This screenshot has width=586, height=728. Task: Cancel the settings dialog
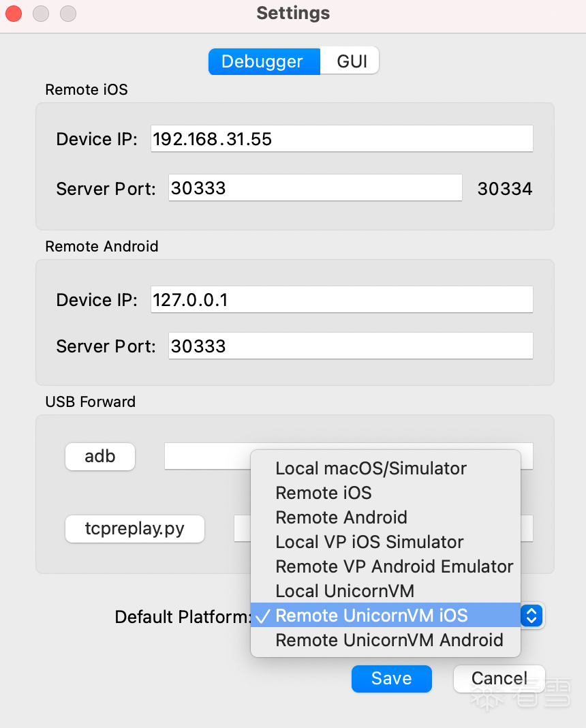[x=499, y=678]
